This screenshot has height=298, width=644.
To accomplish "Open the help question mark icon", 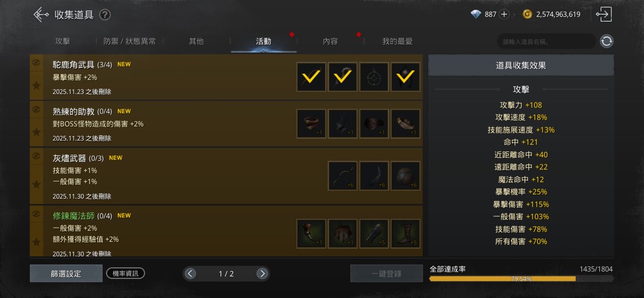I will point(105,15).
